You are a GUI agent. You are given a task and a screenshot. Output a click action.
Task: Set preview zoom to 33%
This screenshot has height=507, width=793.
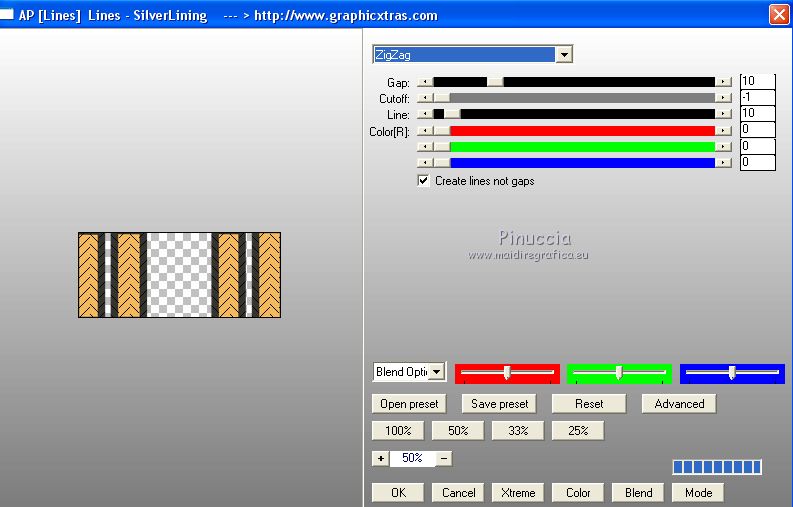[x=518, y=431]
